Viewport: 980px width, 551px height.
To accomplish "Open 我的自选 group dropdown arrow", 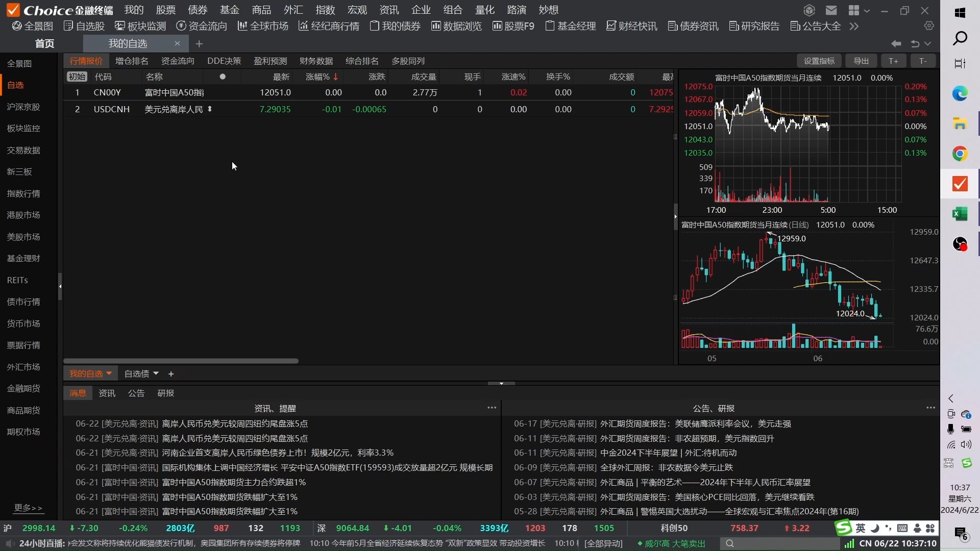I will [x=109, y=373].
